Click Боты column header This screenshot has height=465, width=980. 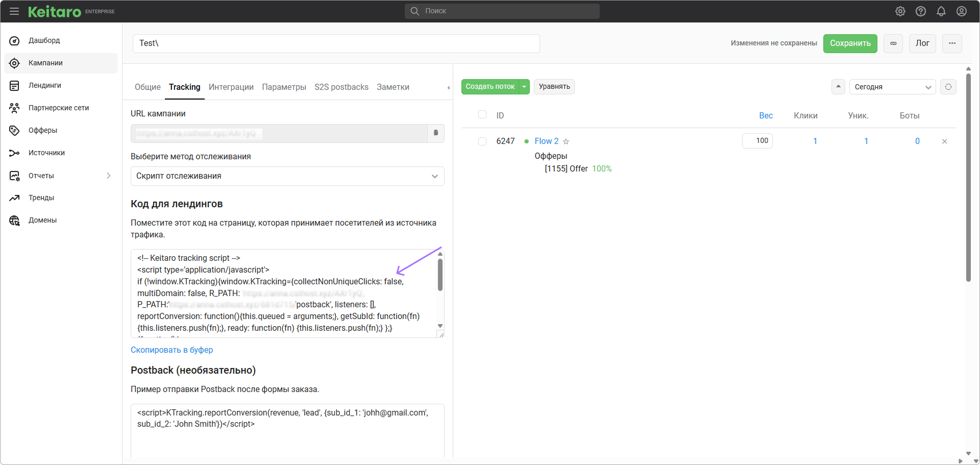pos(909,115)
